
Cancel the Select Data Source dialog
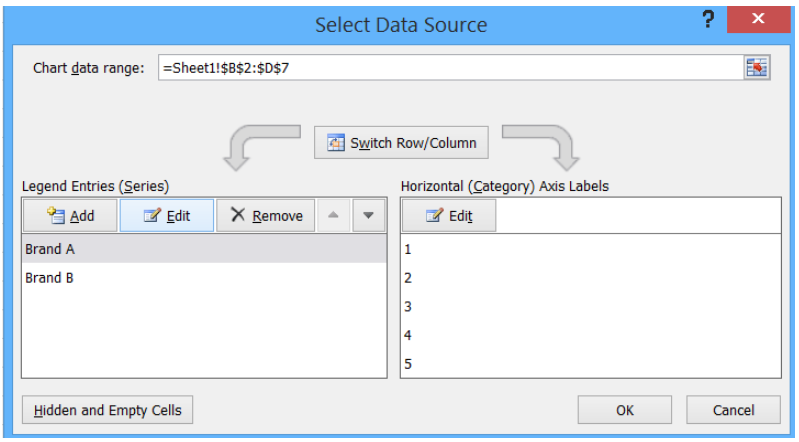733,410
